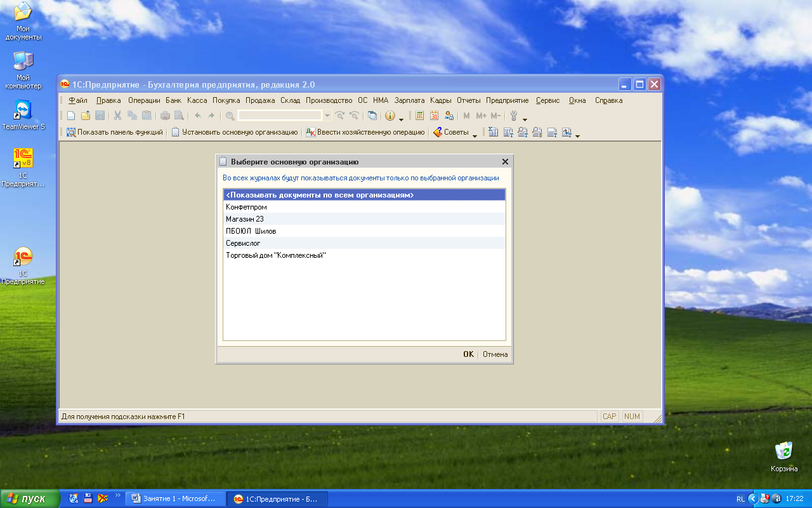This screenshot has height=508, width=812.
Task: Open the Склад menu
Action: pos(291,100)
